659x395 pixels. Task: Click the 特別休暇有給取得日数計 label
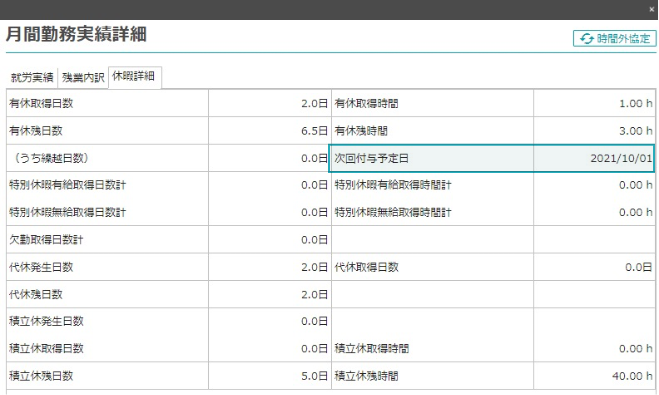click(x=68, y=185)
